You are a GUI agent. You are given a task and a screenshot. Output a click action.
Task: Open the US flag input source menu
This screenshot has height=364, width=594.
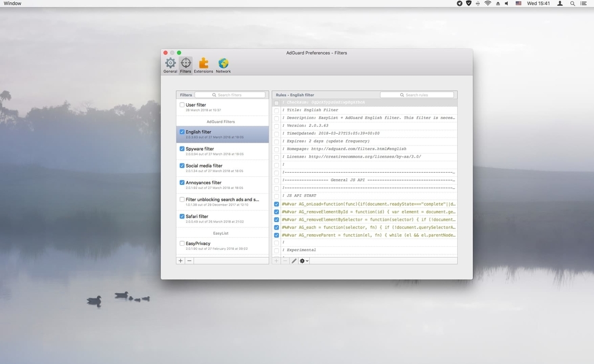pos(518,3)
